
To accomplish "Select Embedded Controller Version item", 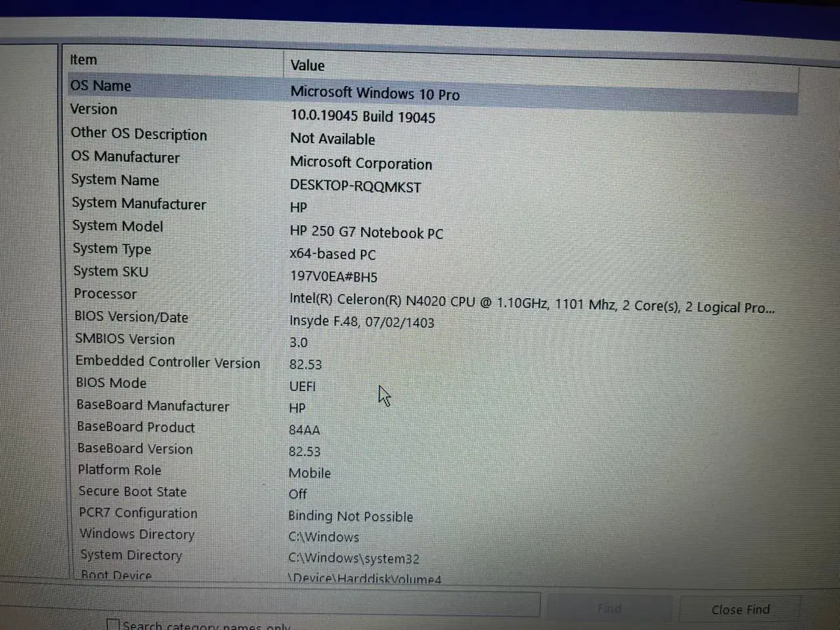I will point(168,362).
